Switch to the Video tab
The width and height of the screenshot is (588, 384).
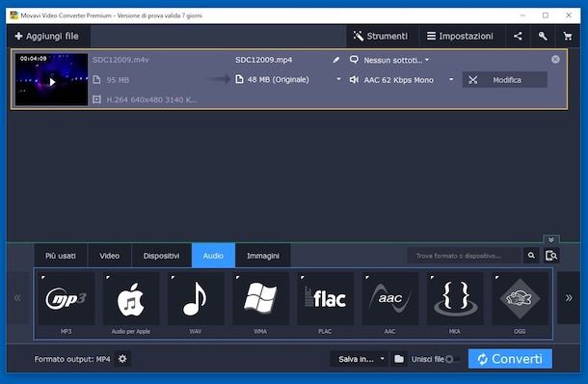pos(109,256)
